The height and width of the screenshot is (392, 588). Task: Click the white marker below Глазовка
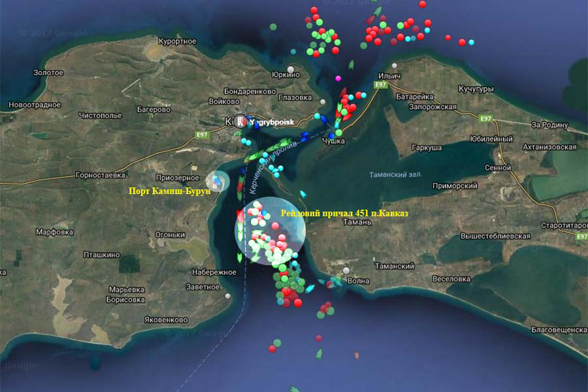323,103
